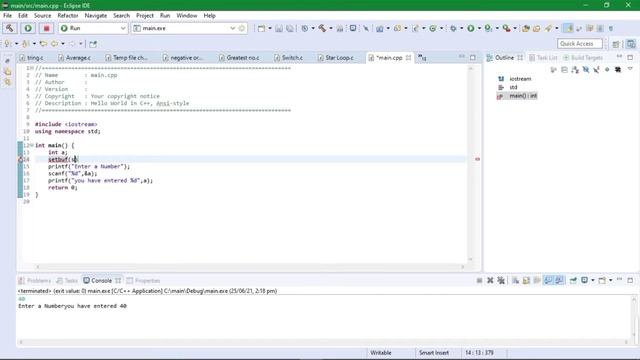Click the Open Perspective icon

coord(616,44)
